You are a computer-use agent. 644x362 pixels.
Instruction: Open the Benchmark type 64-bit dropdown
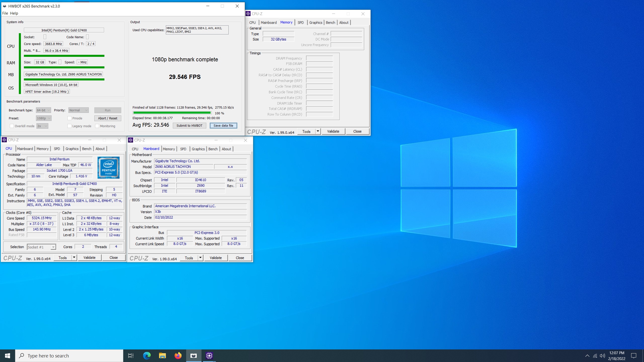[x=44, y=110]
